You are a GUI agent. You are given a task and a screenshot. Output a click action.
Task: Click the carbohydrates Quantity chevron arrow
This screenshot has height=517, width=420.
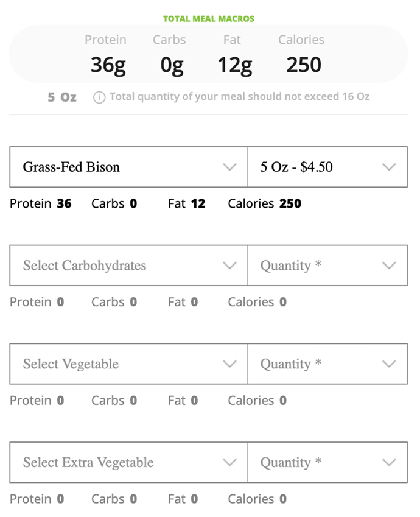(x=389, y=266)
